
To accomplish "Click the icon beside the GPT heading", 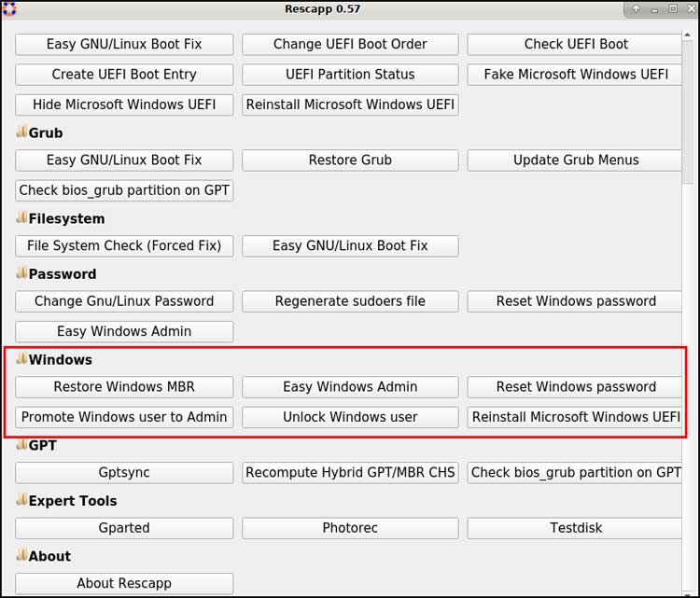I will (x=21, y=445).
